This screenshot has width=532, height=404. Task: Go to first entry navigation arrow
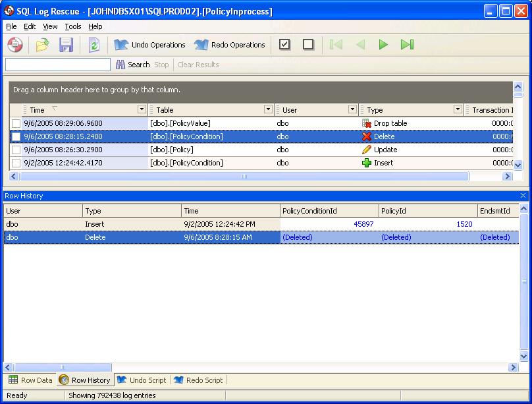[336, 44]
